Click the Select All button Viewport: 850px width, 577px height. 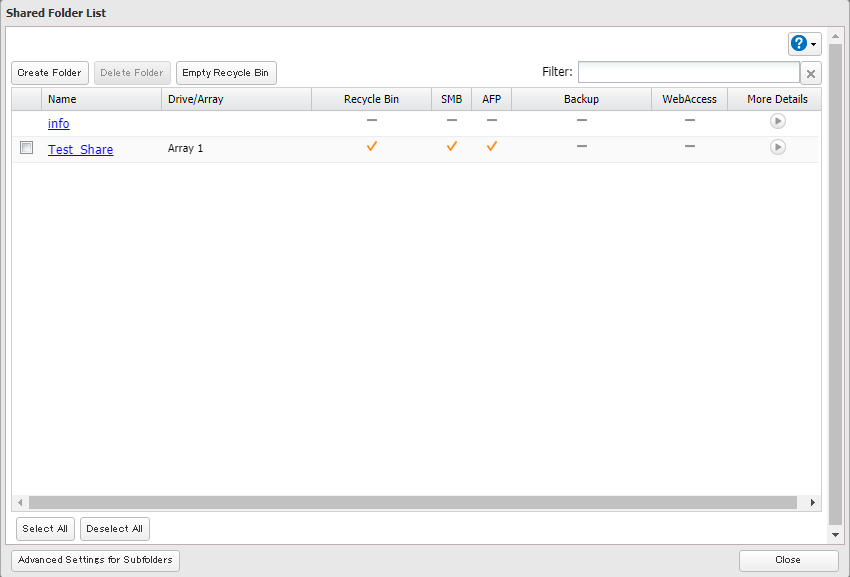tap(45, 528)
